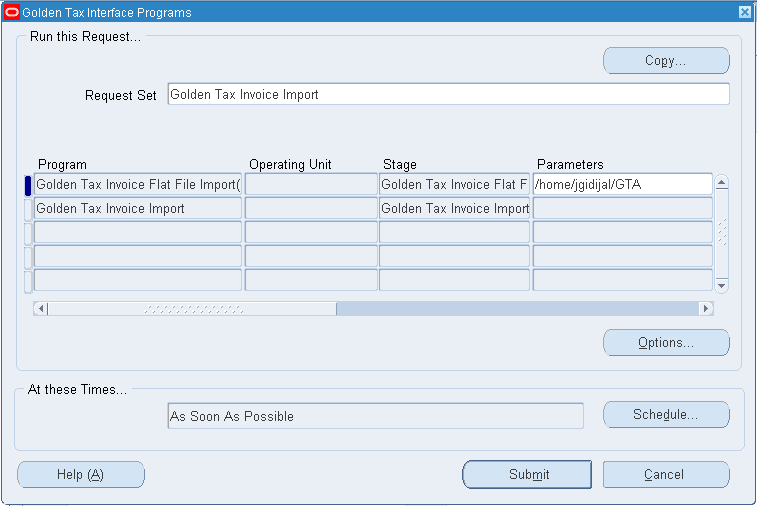This screenshot has width=757, height=506.
Task: Open the Schedule... button
Action: pyautogui.click(x=666, y=414)
